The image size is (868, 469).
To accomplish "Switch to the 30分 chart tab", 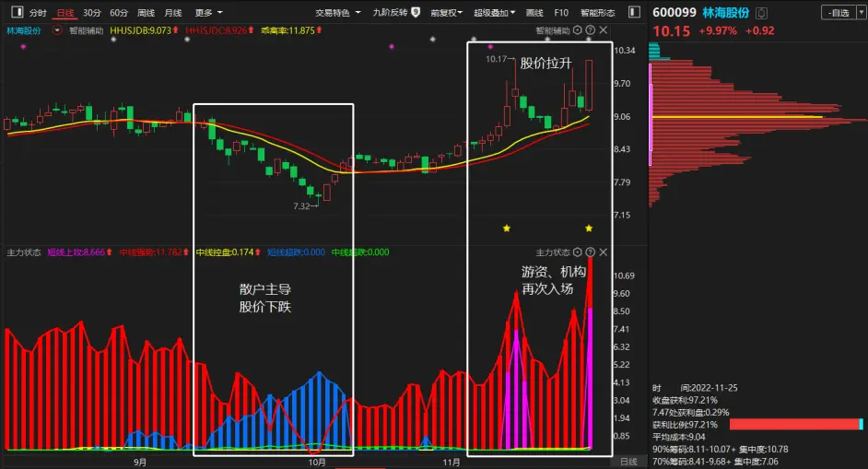I will click(92, 12).
